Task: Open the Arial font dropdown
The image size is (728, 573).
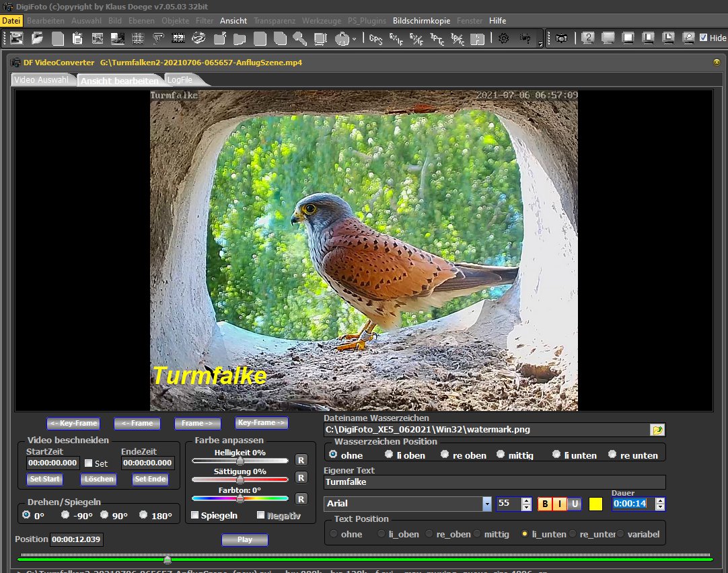Action: point(486,504)
